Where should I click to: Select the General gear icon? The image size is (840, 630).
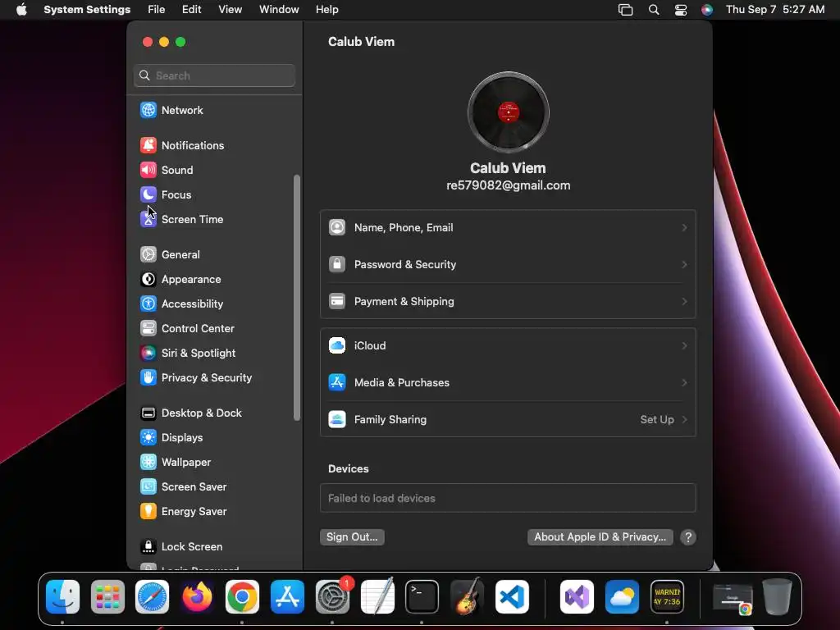click(148, 254)
